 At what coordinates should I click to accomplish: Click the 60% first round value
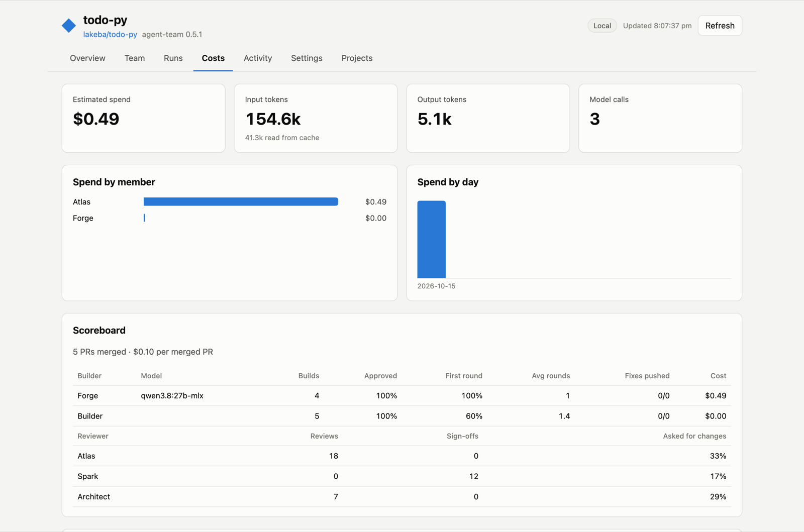tap(474, 416)
